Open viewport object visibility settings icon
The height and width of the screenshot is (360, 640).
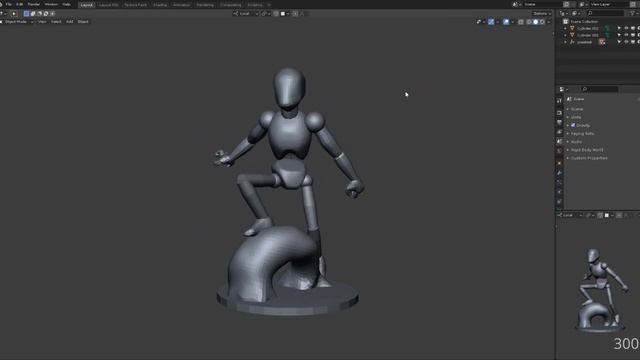click(480, 22)
